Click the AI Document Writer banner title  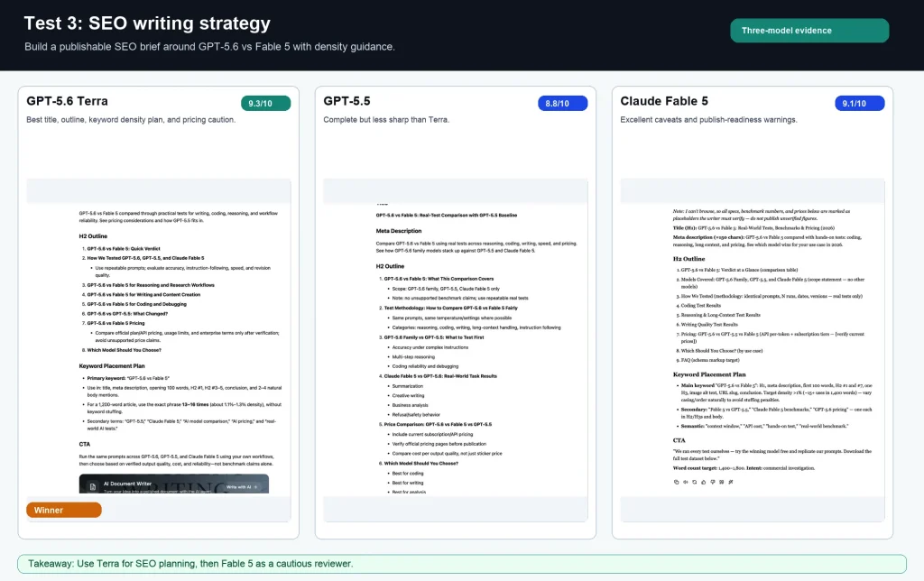127,484
